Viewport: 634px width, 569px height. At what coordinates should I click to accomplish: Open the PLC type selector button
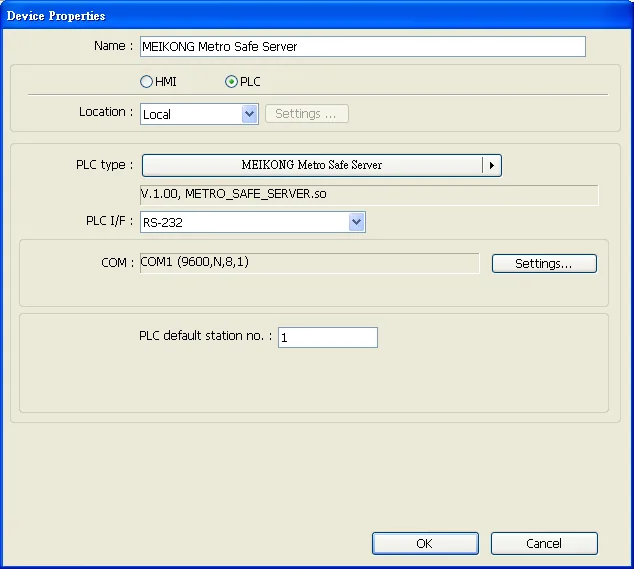tap(321, 165)
